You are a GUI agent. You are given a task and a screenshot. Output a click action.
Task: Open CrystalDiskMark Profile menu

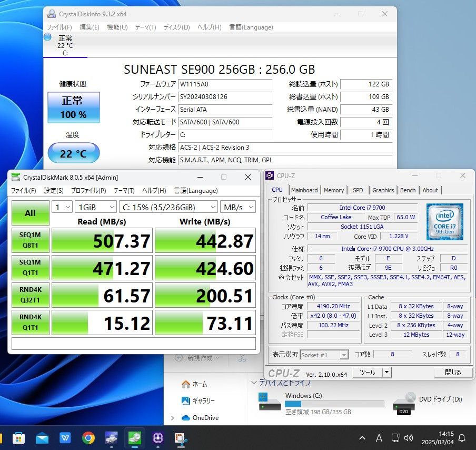(x=88, y=191)
